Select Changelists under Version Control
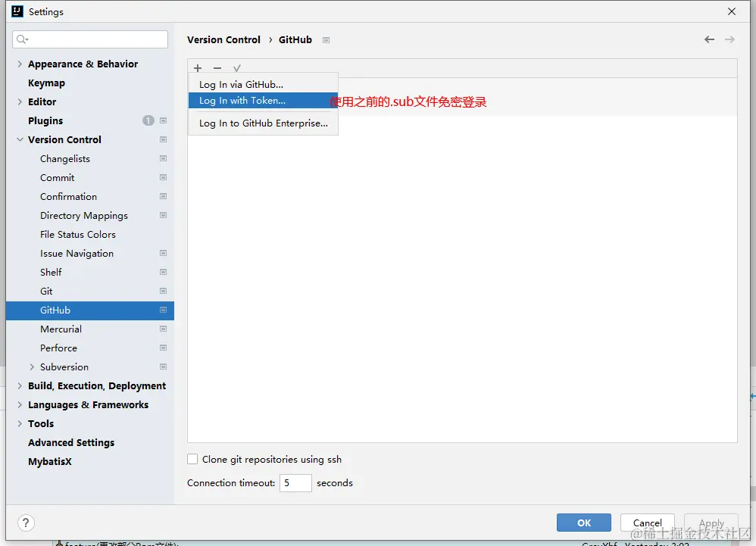The width and height of the screenshot is (756, 546). tap(65, 158)
